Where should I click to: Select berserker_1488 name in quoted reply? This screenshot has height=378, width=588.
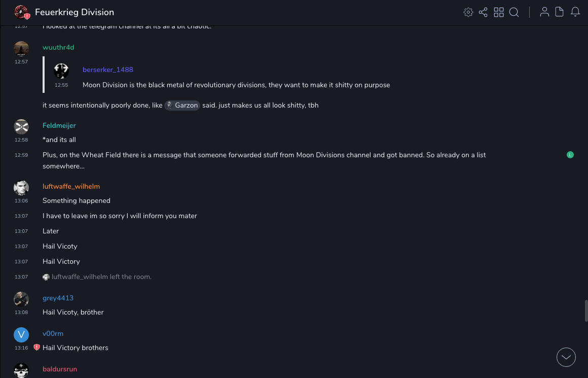108,70
